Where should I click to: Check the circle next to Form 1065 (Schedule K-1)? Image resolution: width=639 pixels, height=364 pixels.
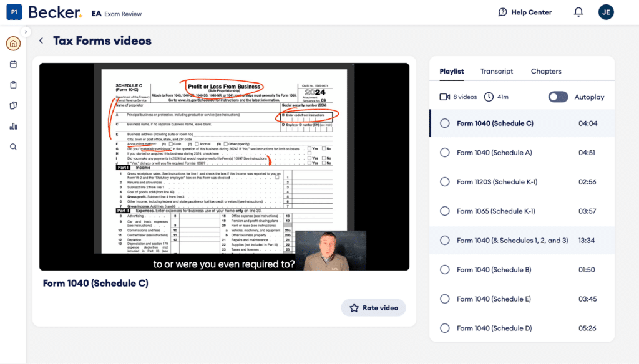coord(444,211)
